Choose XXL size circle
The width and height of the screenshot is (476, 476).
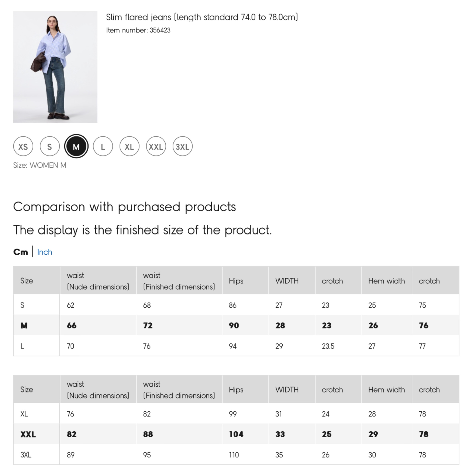point(156,147)
